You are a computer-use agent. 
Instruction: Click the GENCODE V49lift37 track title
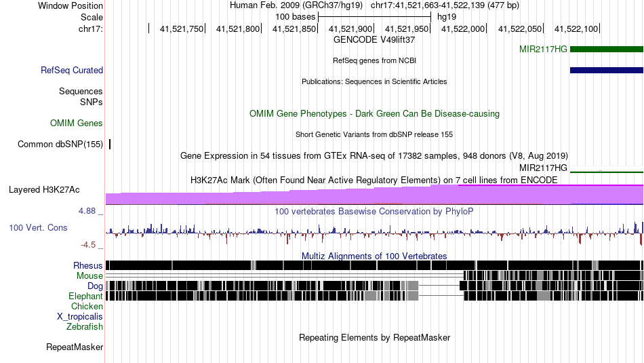point(374,40)
